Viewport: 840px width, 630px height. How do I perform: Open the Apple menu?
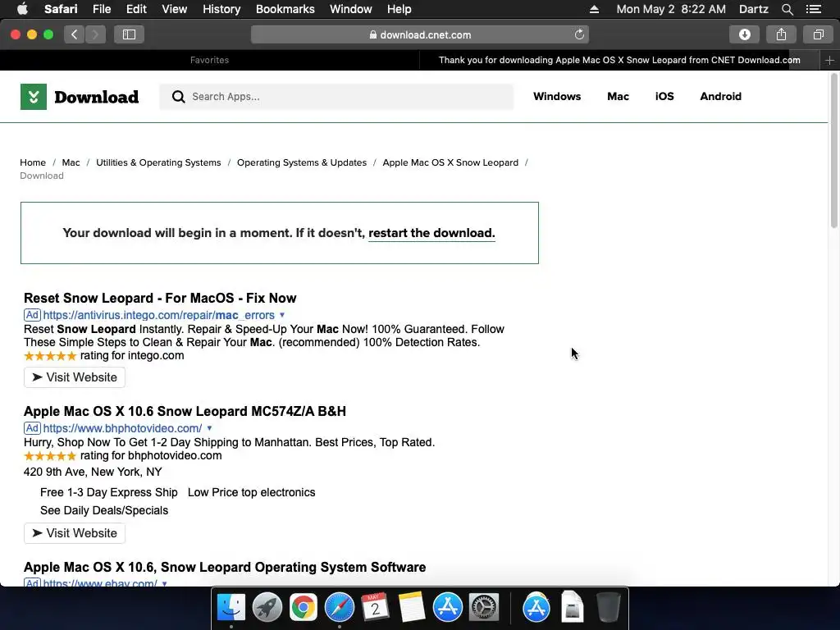[x=22, y=9]
